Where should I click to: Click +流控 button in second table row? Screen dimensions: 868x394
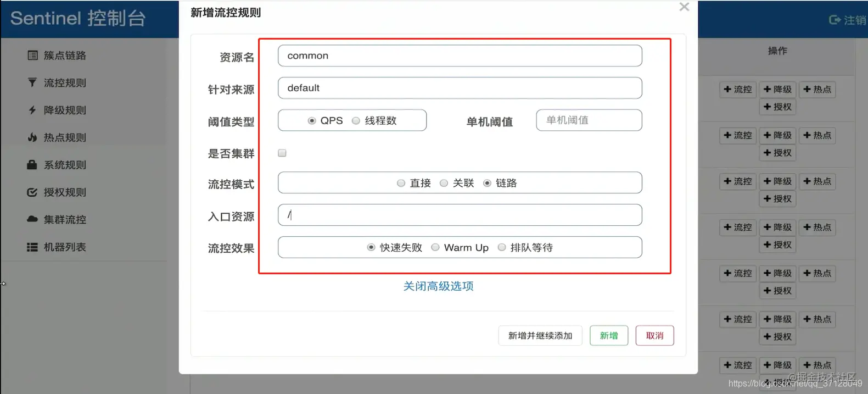click(x=738, y=135)
